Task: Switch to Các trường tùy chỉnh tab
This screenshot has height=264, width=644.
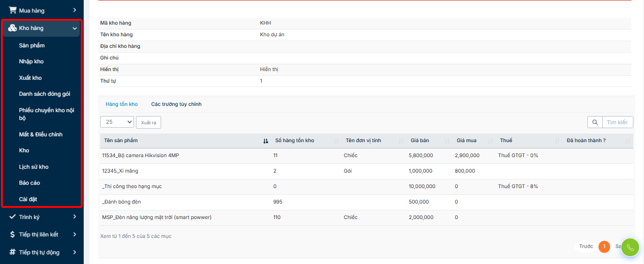Action: click(176, 104)
